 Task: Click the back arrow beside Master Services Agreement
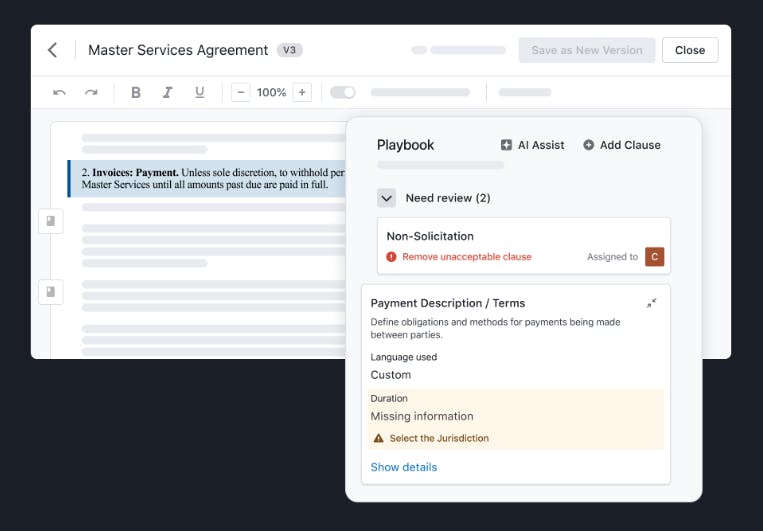point(53,50)
